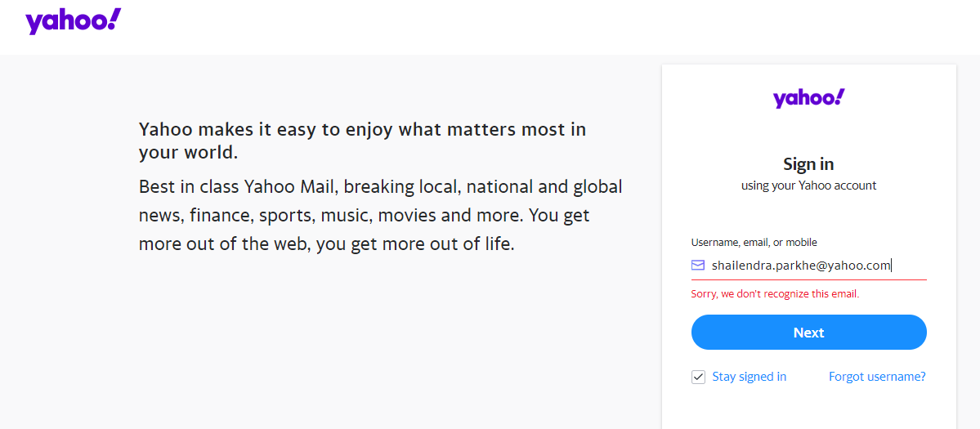The image size is (980, 429).
Task: Click the red underline beneath the email field
Action: 808,279
